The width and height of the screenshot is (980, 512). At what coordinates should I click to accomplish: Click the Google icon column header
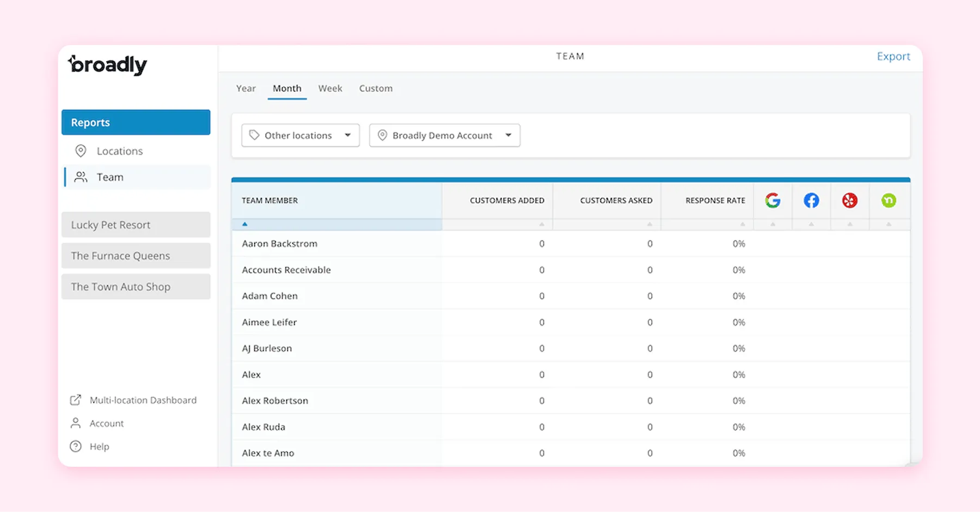point(773,201)
